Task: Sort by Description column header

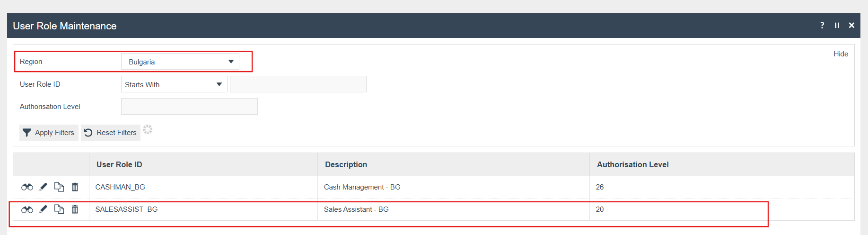Action: 346,164
